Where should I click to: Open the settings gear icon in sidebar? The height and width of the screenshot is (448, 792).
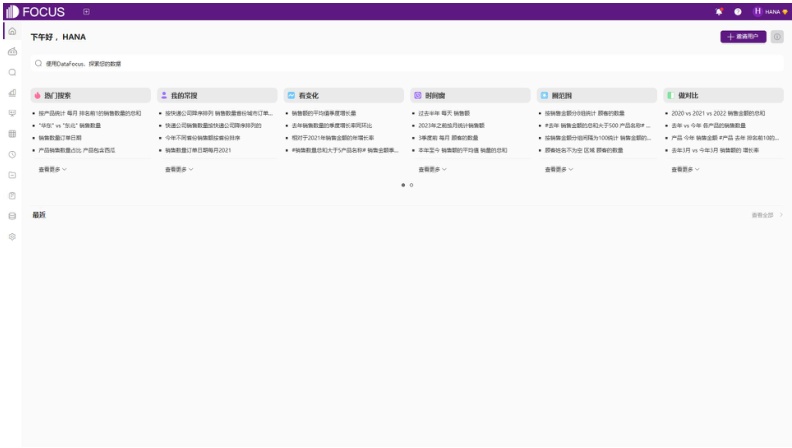coord(13,236)
